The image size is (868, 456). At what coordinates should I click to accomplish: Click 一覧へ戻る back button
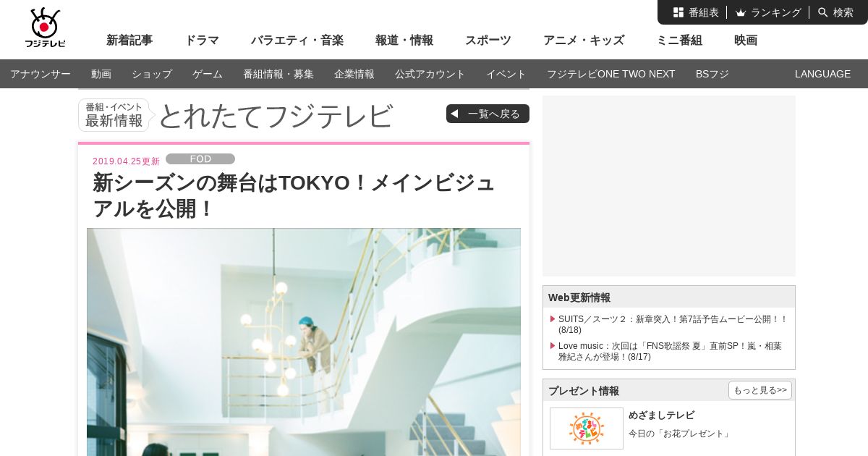tap(488, 114)
